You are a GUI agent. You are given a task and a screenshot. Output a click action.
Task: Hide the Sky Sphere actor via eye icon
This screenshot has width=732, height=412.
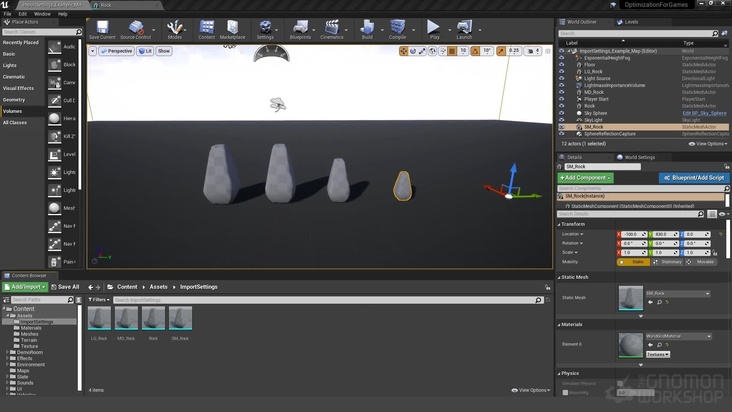click(561, 113)
